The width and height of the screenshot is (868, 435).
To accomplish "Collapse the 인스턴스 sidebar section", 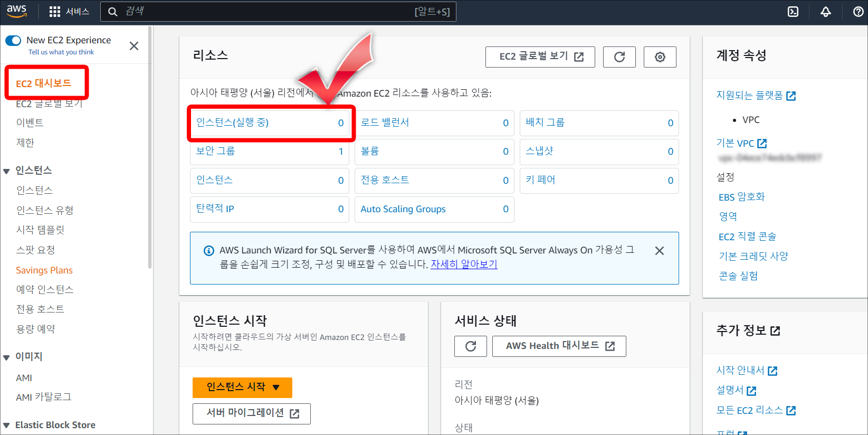I will (7, 171).
